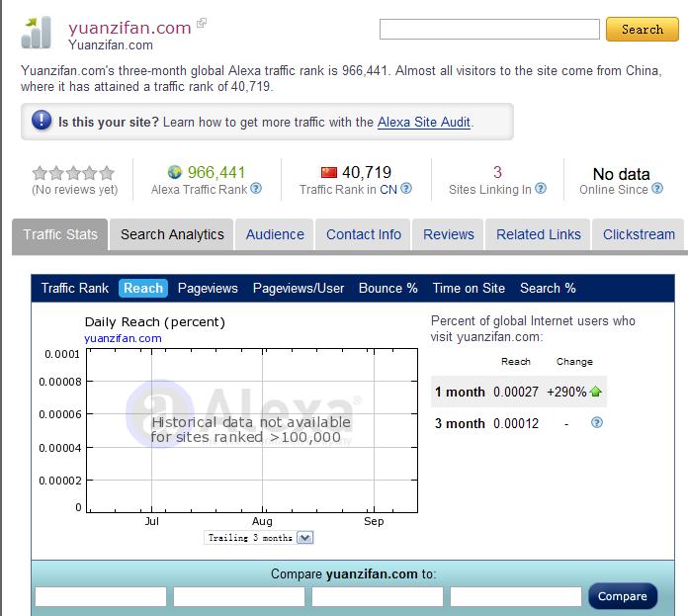Click the blue info icon by 'Is this your site?'
The width and height of the screenshot is (688, 616).
tap(42, 122)
